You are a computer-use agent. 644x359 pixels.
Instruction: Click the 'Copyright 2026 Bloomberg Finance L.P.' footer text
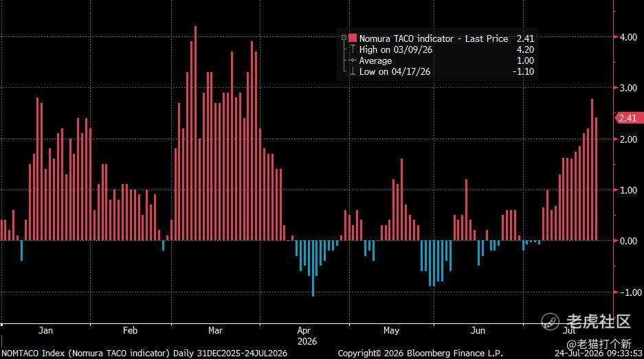click(420, 354)
